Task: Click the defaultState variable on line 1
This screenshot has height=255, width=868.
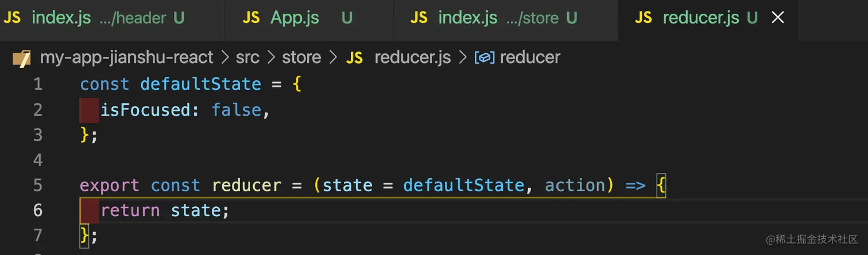Action: pyautogui.click(x=200, y=85)
